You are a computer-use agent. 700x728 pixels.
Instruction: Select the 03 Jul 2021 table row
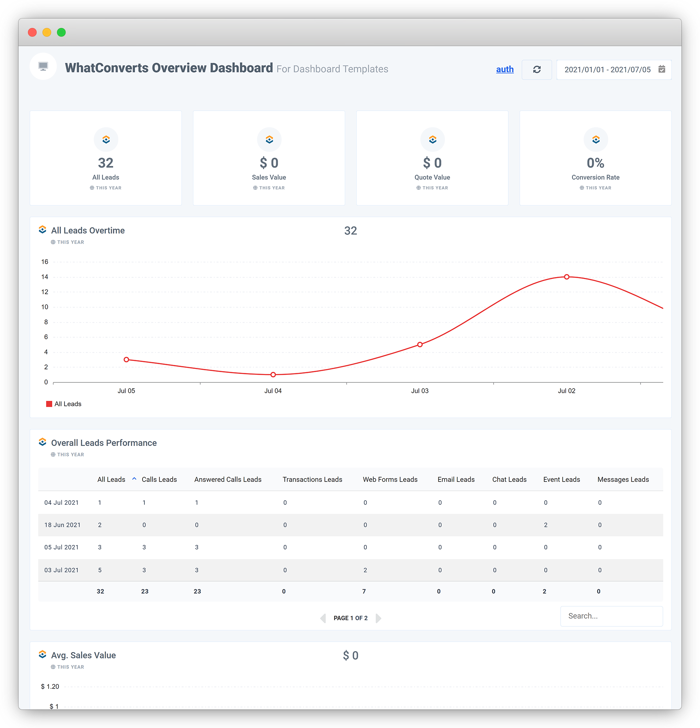tap(351, 570)
